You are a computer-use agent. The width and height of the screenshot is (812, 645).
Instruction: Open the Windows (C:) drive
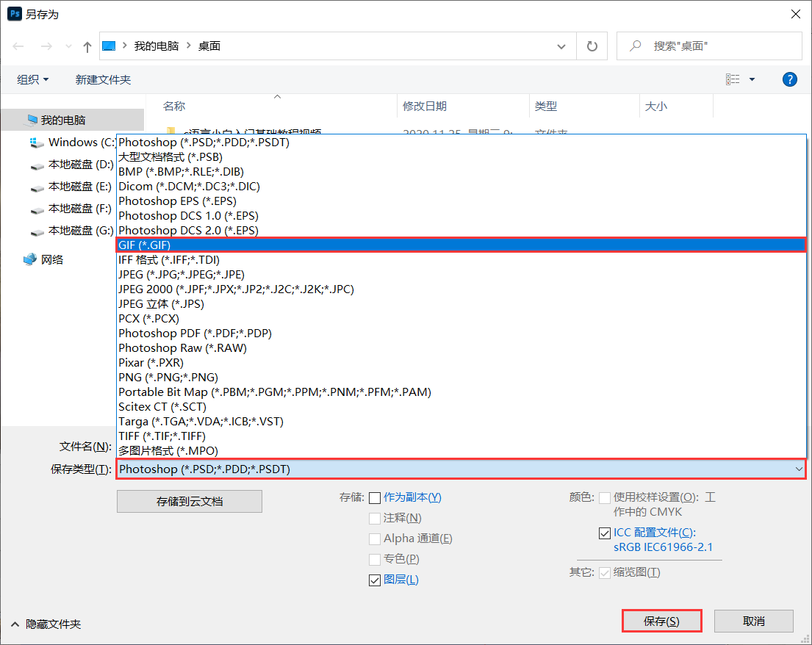click(73, 142)
